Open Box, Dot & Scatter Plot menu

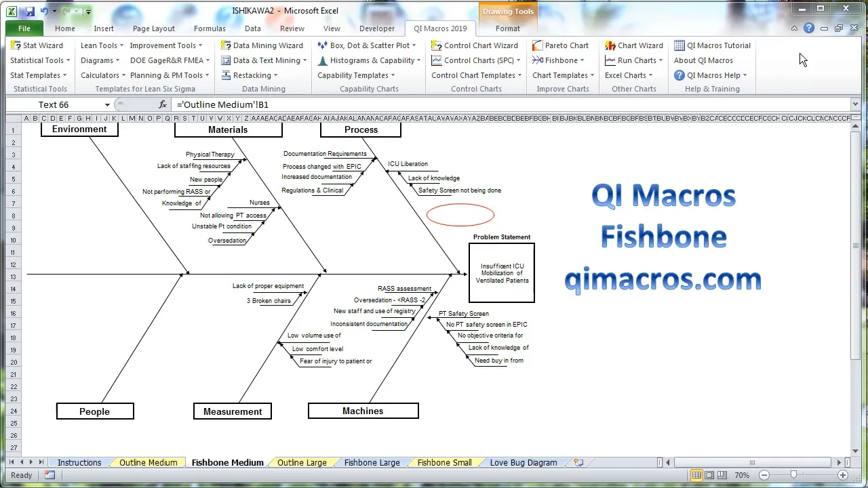pyautogui.click(x=367, y=45)
